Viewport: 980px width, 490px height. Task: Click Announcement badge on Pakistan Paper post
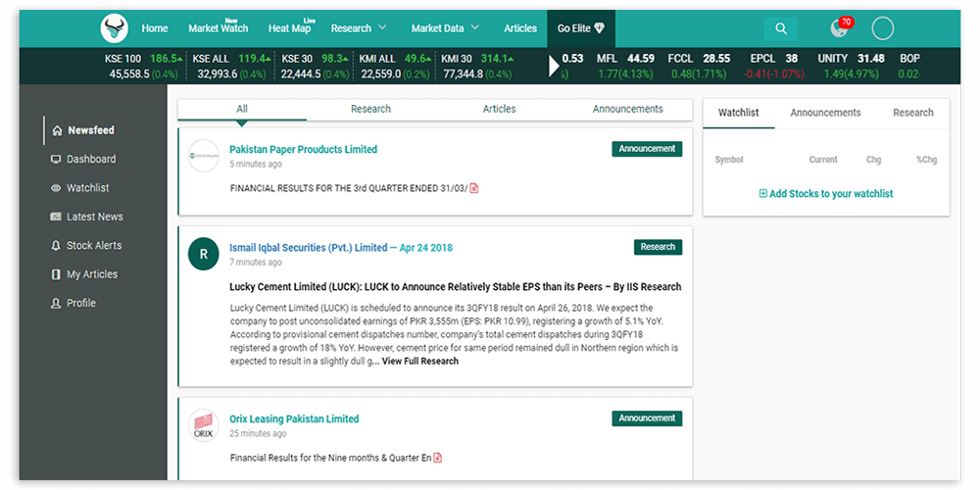647,149
